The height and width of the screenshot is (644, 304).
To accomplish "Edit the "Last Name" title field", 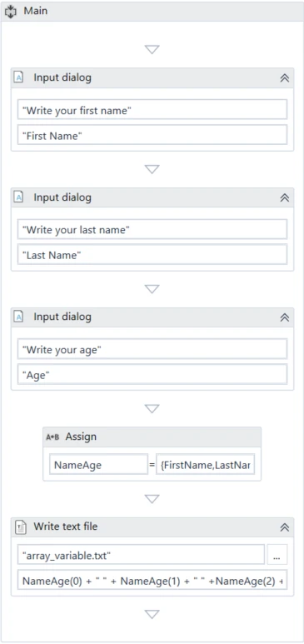I will pyautogui.click(x=152, y=255).
